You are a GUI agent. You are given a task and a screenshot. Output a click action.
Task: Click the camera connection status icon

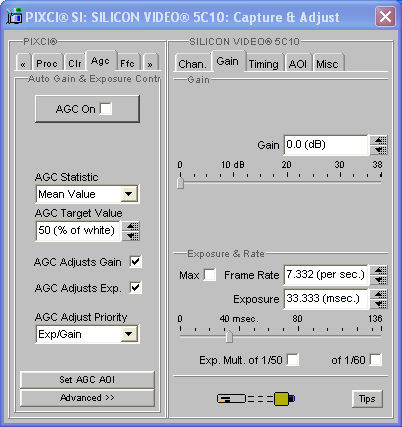coord(256,398)
